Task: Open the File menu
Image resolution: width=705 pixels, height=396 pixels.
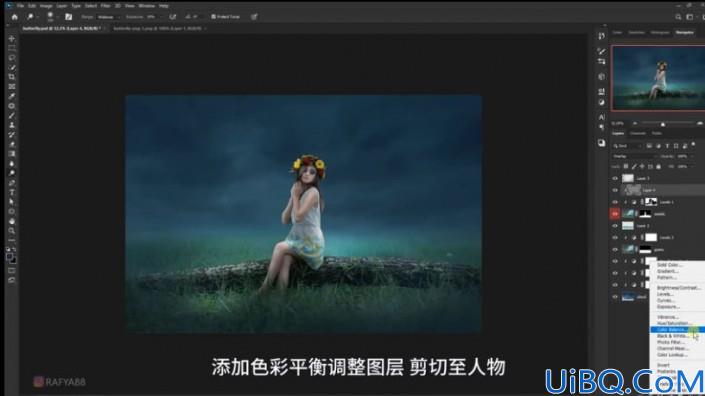Action: tap(20, 6)
